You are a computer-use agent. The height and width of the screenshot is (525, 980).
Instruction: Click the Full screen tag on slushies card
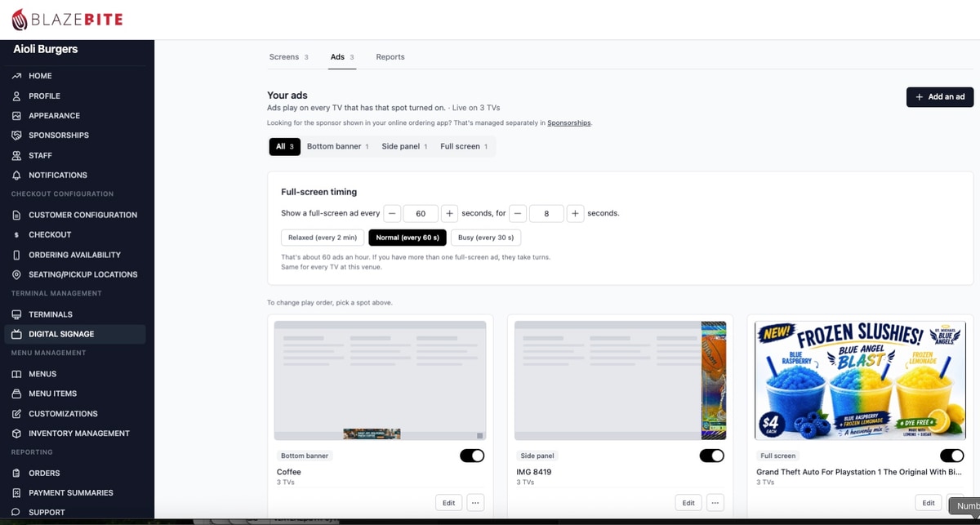[777, 456]
